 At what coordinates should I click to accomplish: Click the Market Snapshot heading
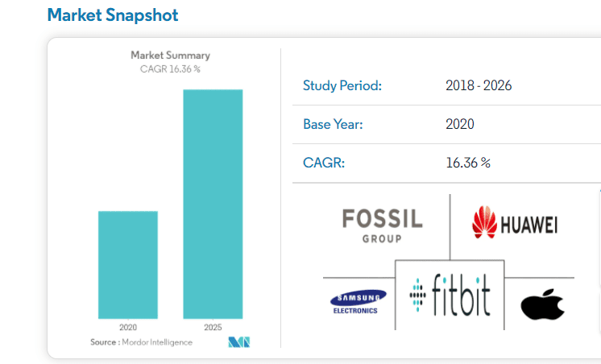point(113,15)
